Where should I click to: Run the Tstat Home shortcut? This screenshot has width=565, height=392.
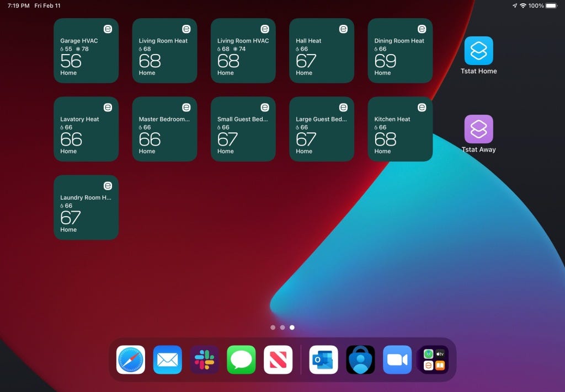click(478, 51)
